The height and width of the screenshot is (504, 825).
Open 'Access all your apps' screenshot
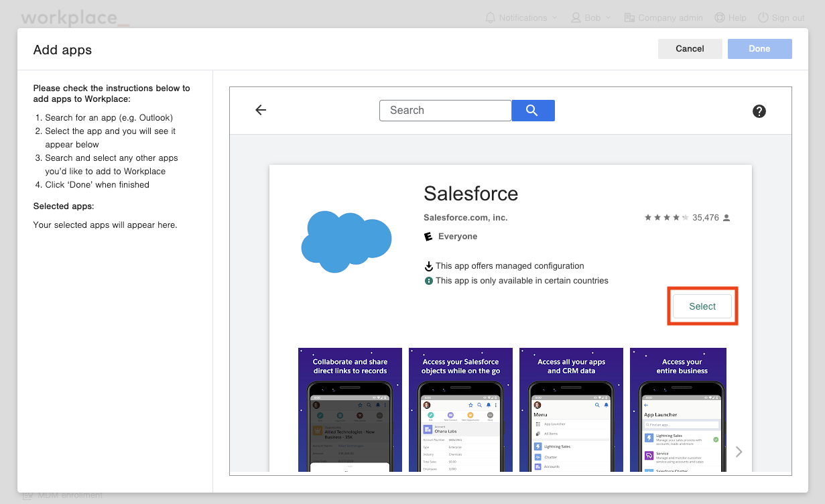571,409
